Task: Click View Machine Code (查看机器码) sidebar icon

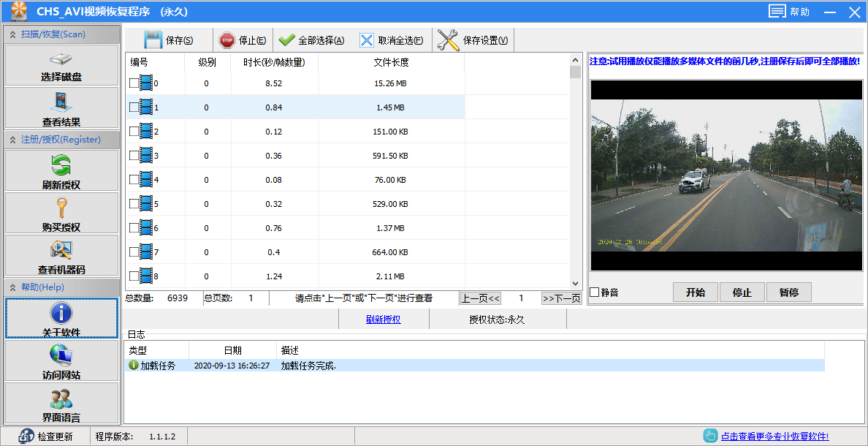Action: coord(61,256)
